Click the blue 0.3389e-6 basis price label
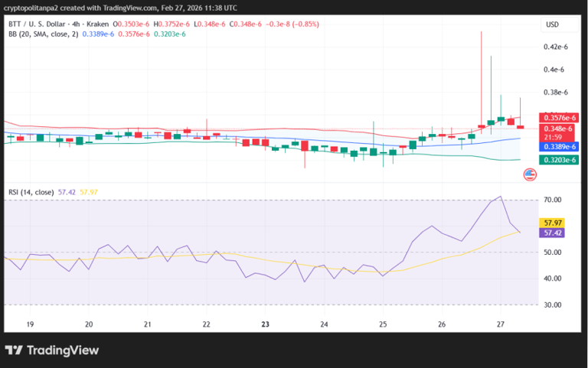This screenshot has width=588, height=368. [x=559, y=147]
